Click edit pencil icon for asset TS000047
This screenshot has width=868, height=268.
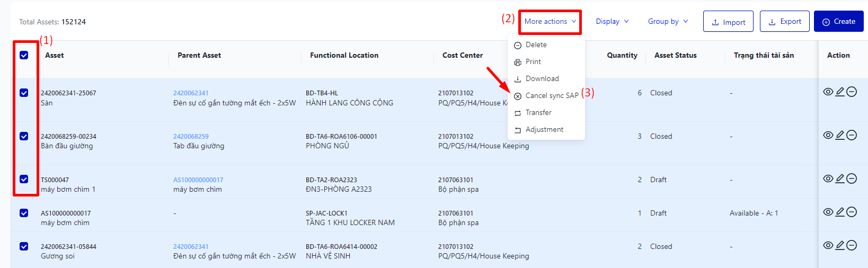coord(840,178)
